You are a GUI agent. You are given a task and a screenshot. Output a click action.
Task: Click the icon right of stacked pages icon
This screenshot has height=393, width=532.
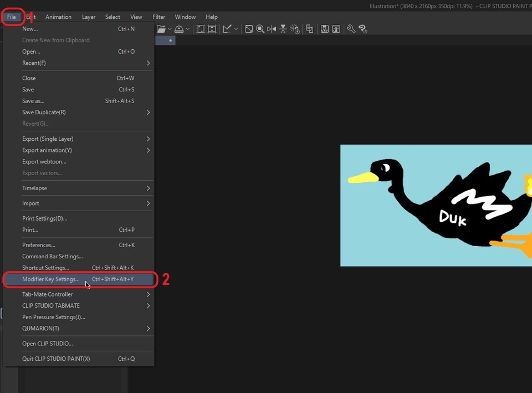pyautogui.click(x=325, y=29)
